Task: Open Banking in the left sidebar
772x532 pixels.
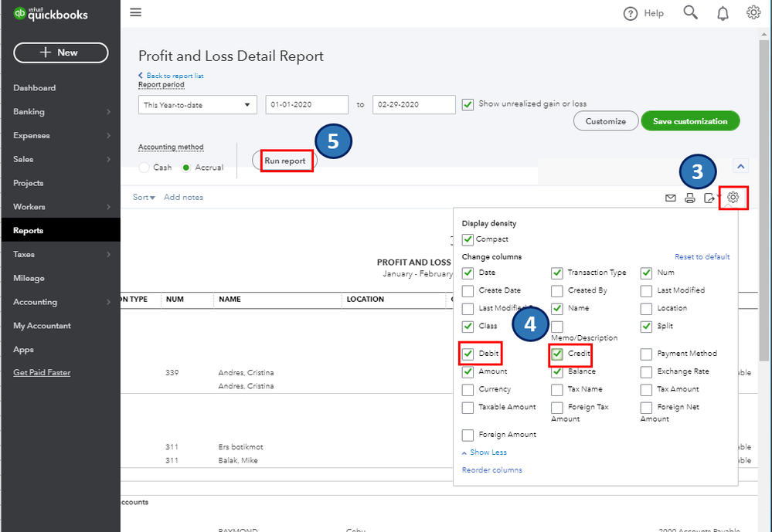Action: 29,112
